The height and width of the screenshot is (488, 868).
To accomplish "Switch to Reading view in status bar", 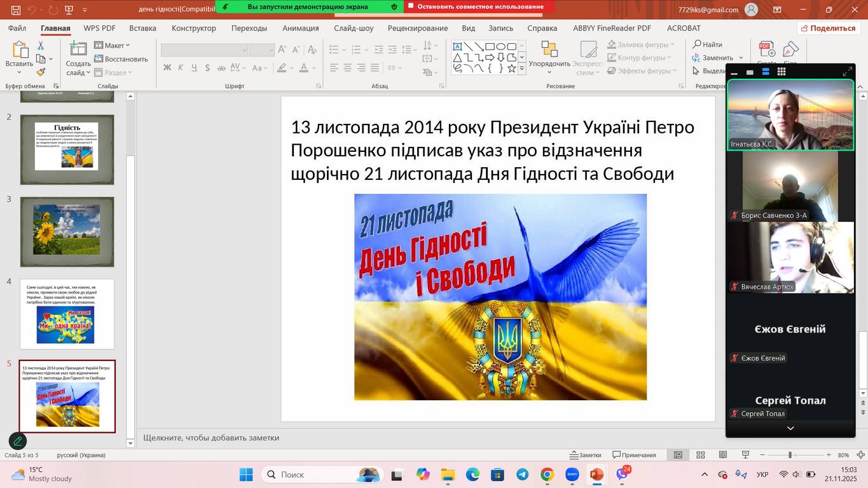I will 722,455.
